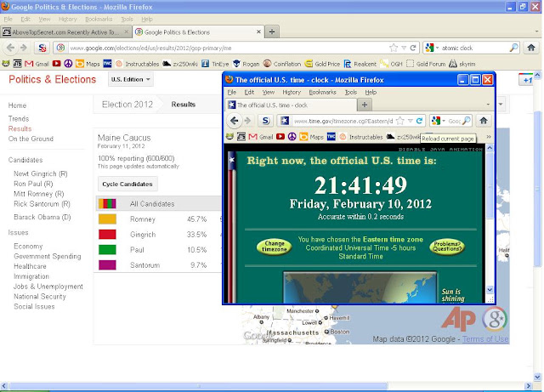544x392 pixels.
Task: Open Instructables bookmark in main window
Action: tap(138, 64)
